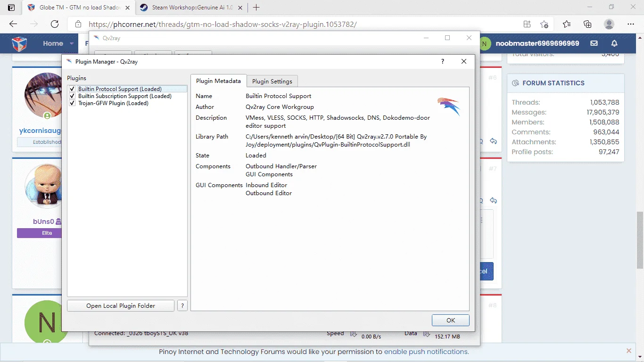Open the noobmaster6969696969 account menu
This screenshot has height=362, width=644.
(x=537, y=43)
